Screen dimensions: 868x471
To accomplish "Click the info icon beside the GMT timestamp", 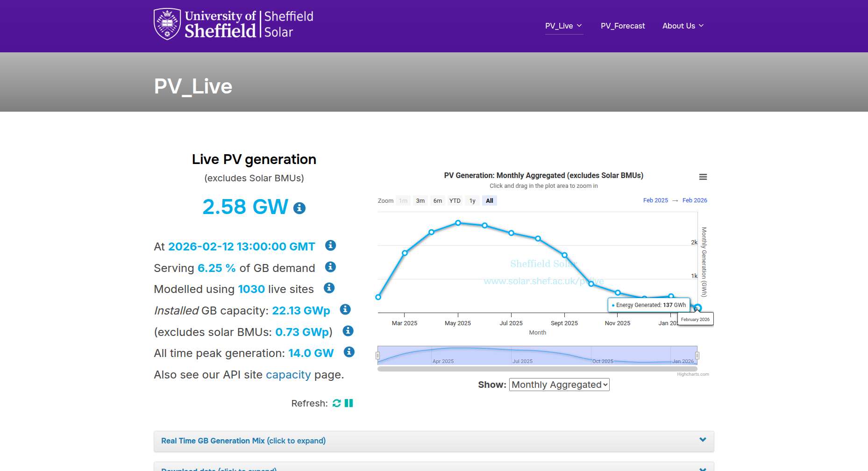I will pos(330,245).
